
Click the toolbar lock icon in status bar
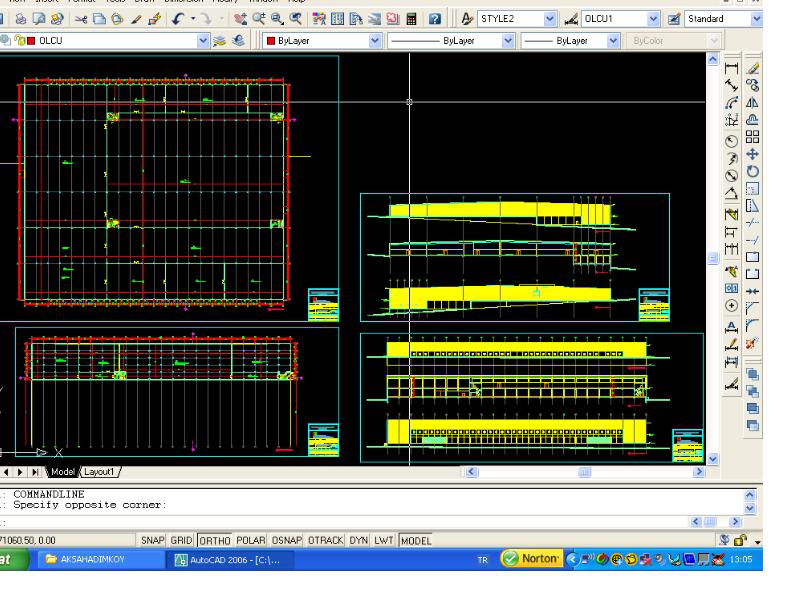[741, 540]
